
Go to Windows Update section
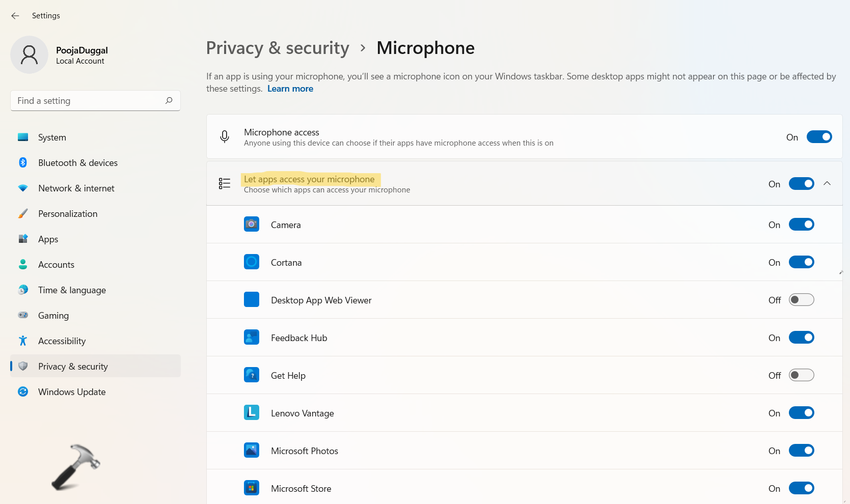pyautogui.click(x=72, y=392)
